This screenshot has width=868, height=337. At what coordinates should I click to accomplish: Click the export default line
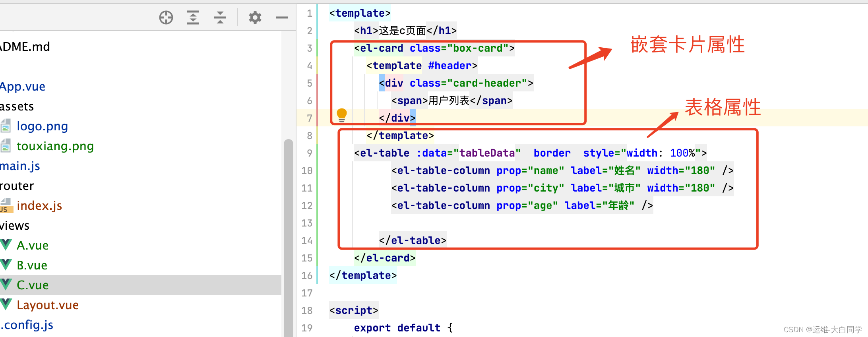coord(403,328)
